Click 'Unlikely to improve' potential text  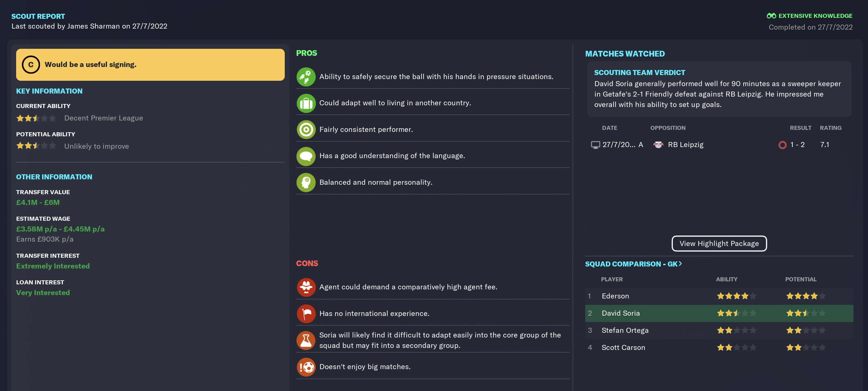[96, 146]
